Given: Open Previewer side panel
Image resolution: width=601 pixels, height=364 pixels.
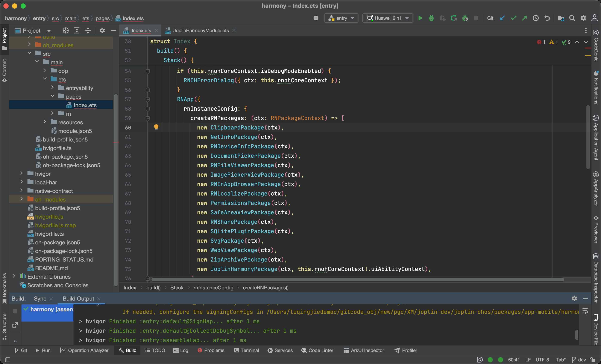Looking at the screenshot, I should [x=596, y=230].
